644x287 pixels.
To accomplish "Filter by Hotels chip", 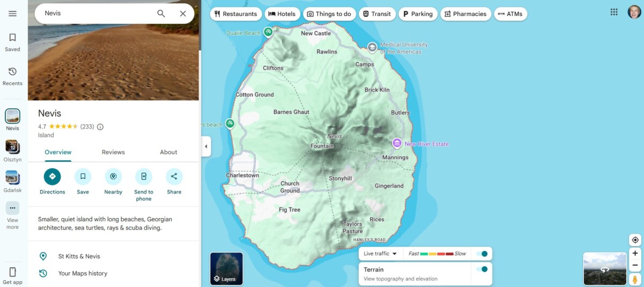I will (x=282, y=14).
